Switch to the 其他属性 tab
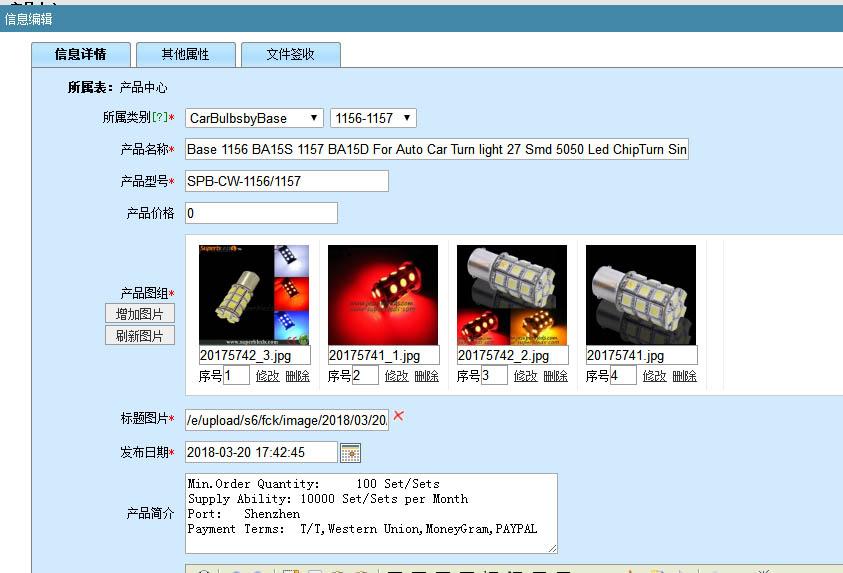The width and height of the screenshot is (843, 573). tap(185, 54)
